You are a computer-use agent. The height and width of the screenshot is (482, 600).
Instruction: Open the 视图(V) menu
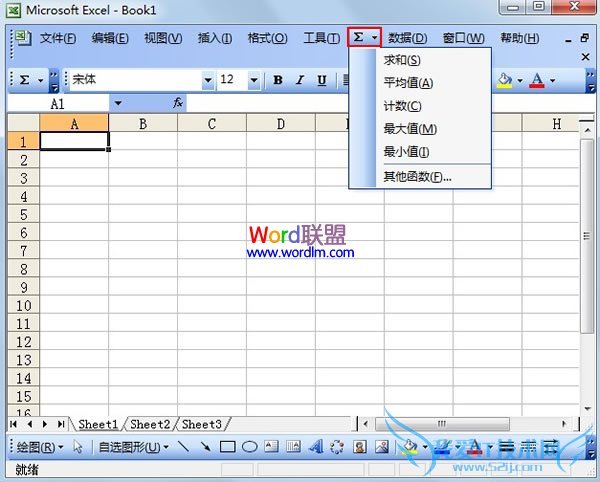163,38
